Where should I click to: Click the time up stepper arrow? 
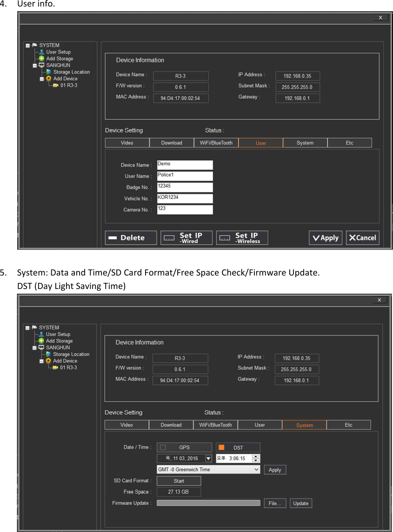point(255,456)
